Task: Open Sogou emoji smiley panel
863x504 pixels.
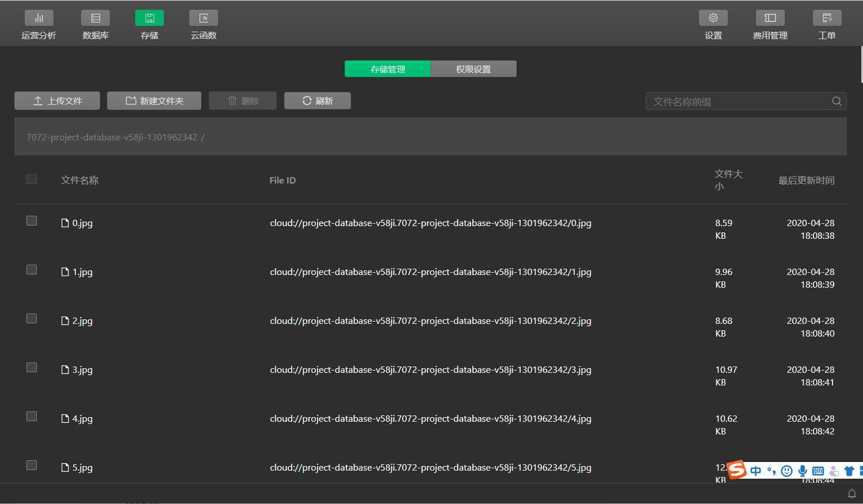Action: tap(787, 471)
